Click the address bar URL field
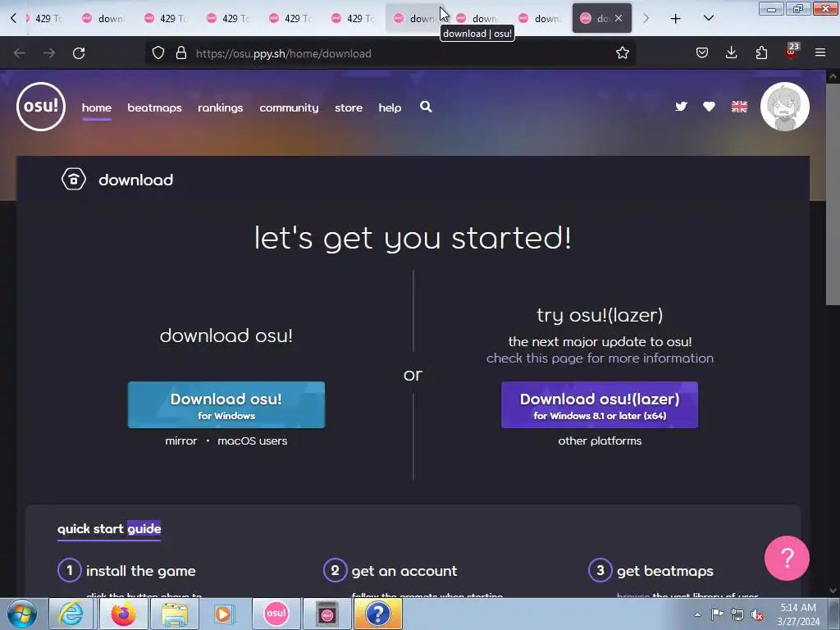This screenshot has width=840, height=630. (x=390, y=53)
